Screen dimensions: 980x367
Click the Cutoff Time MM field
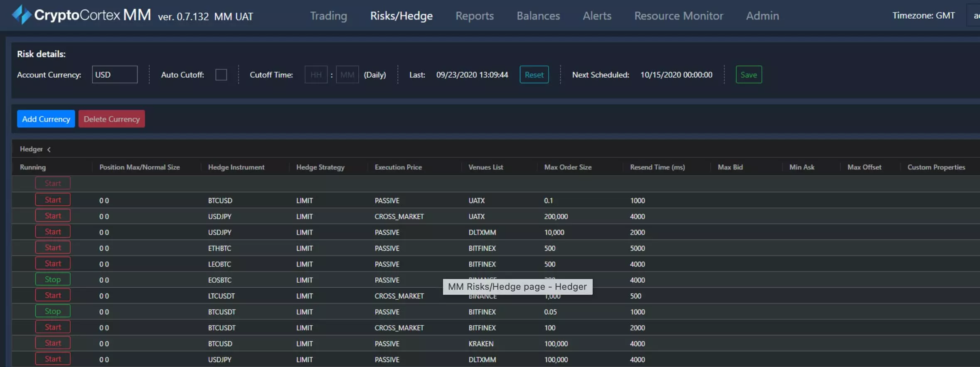pyautogui.click(x=347, y=75)
